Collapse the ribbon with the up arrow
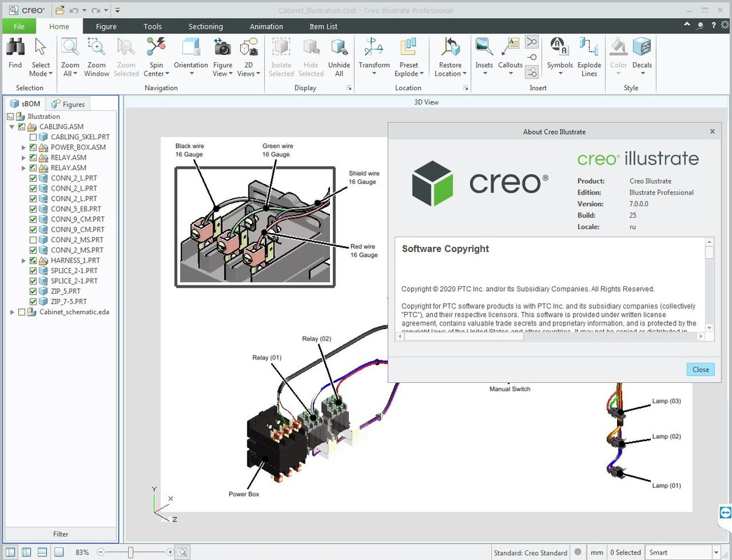Screen dimensions: 732x560 [x=687, y=24]
